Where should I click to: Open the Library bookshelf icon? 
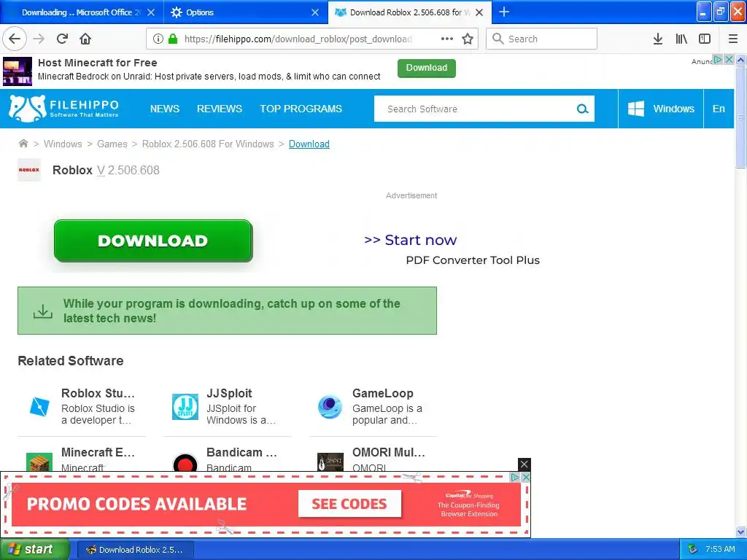click(681, 39)
